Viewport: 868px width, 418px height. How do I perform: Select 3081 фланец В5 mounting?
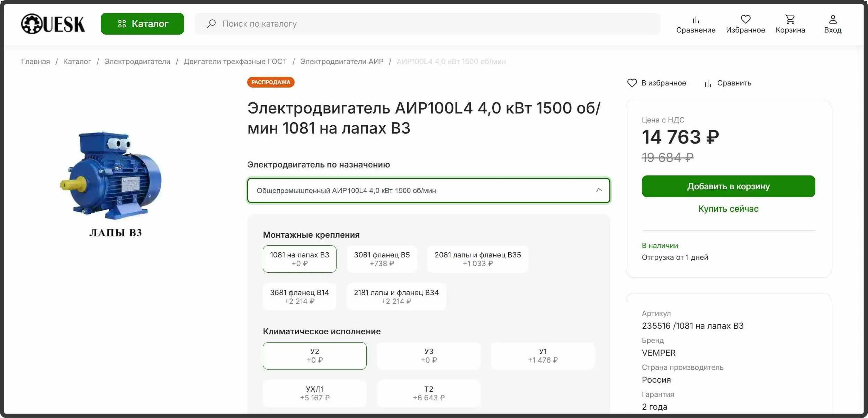pos(382,259)
